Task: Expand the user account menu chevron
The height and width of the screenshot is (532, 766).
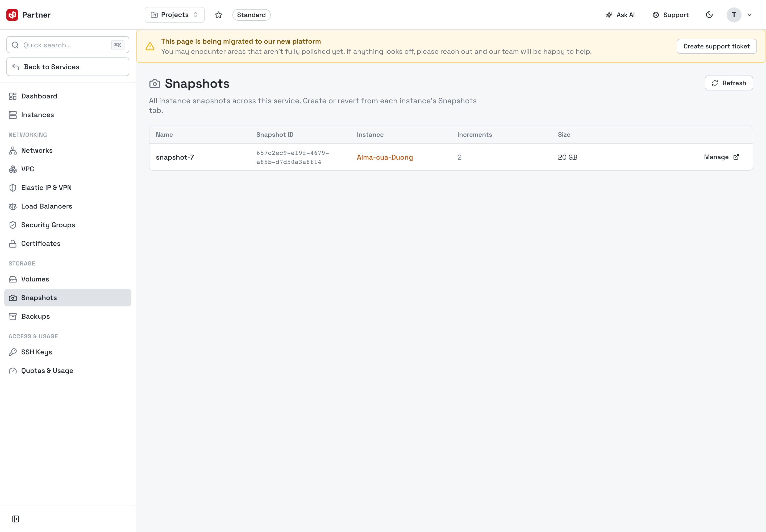Action: click(749, 15)
